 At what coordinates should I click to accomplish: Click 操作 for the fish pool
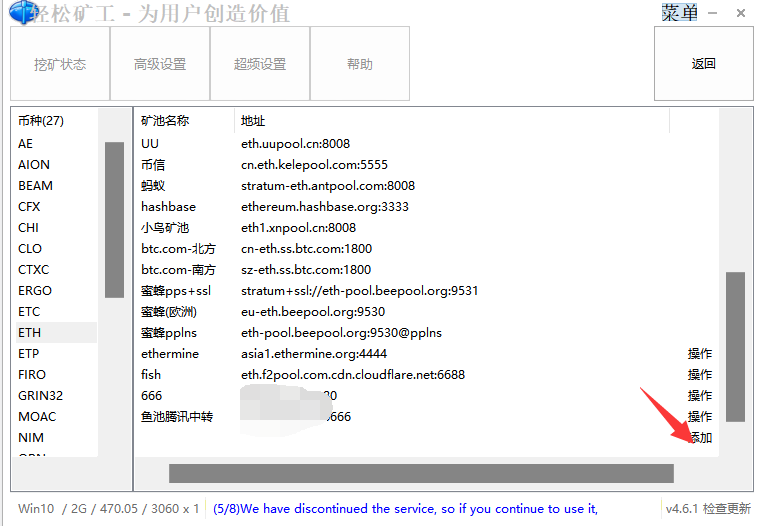700,375
